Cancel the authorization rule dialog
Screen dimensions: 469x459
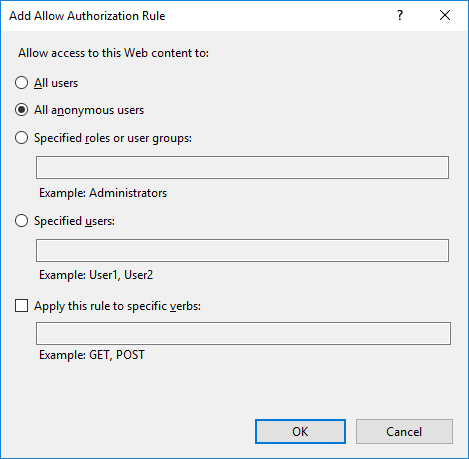tap(404, 432)
